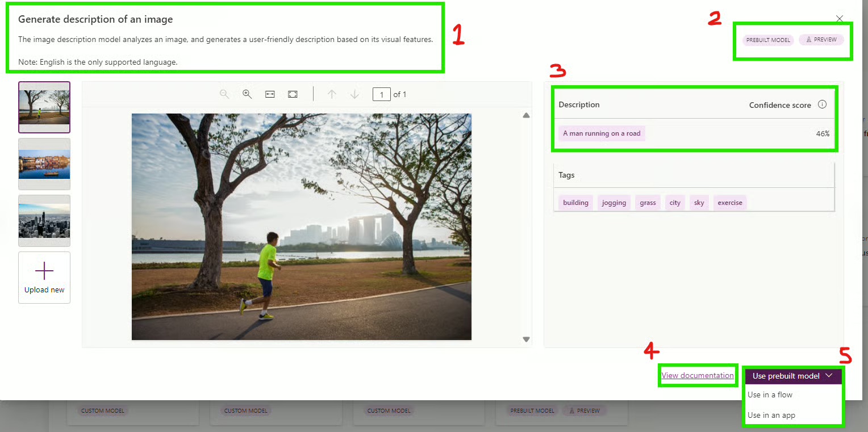This screenshot has height=432, width=868.
Task: Zoom in on the image viewer
Action: 247,94
